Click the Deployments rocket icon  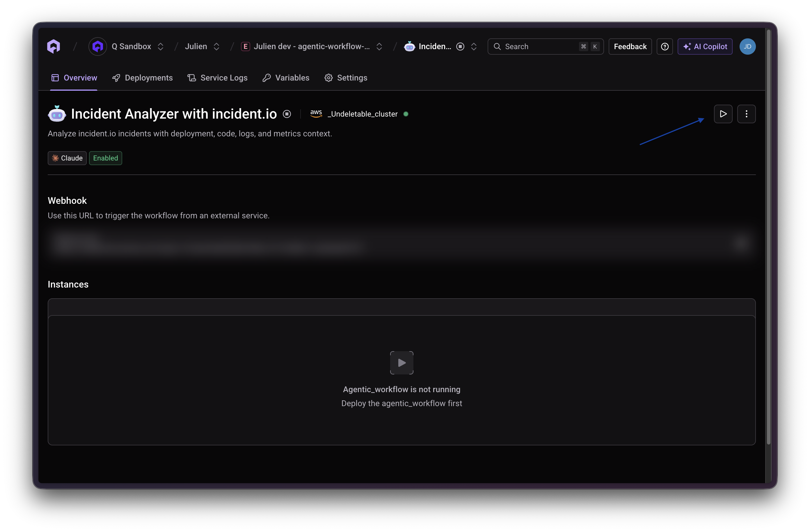[x=116, y=78]
